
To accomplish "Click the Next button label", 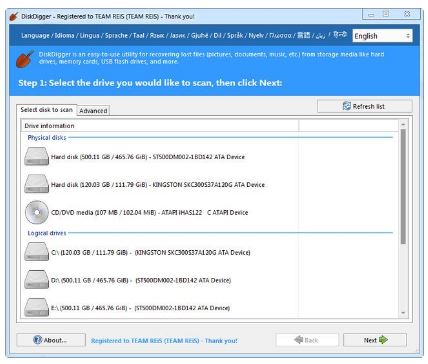I will (x=370, y=340).
